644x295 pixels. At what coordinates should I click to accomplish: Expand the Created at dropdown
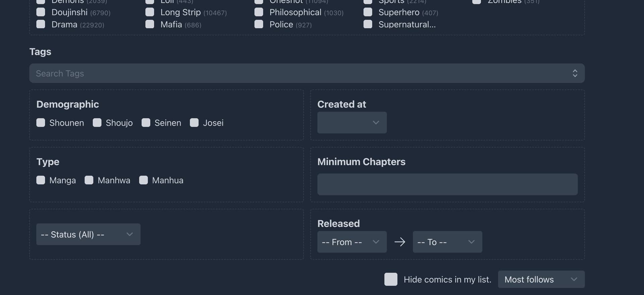tap(352, 123)
